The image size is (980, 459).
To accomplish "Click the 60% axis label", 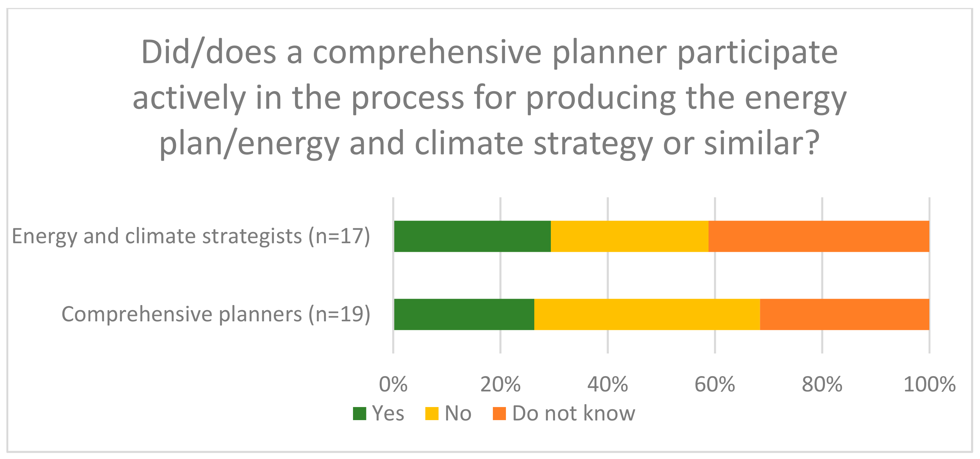I will 715,384.
